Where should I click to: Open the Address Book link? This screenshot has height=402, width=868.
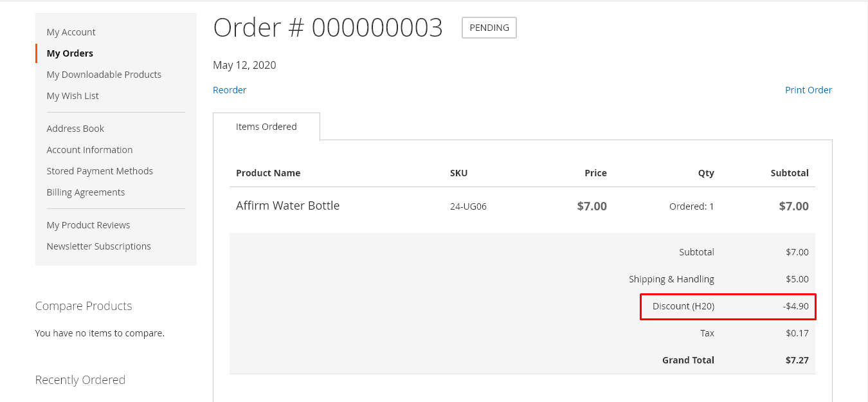(x=75, y=129)
